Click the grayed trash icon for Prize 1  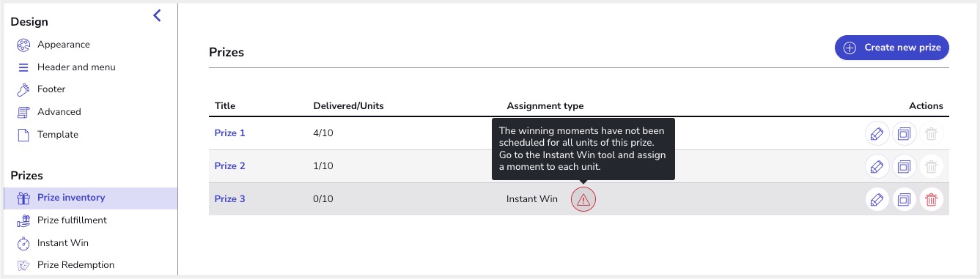(931, 134)
